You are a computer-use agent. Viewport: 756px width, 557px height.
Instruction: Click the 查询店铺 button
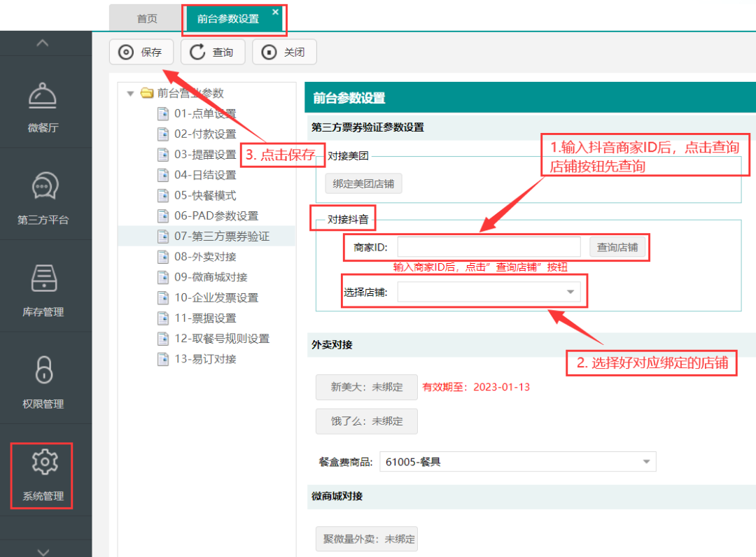tap(617, 247)
